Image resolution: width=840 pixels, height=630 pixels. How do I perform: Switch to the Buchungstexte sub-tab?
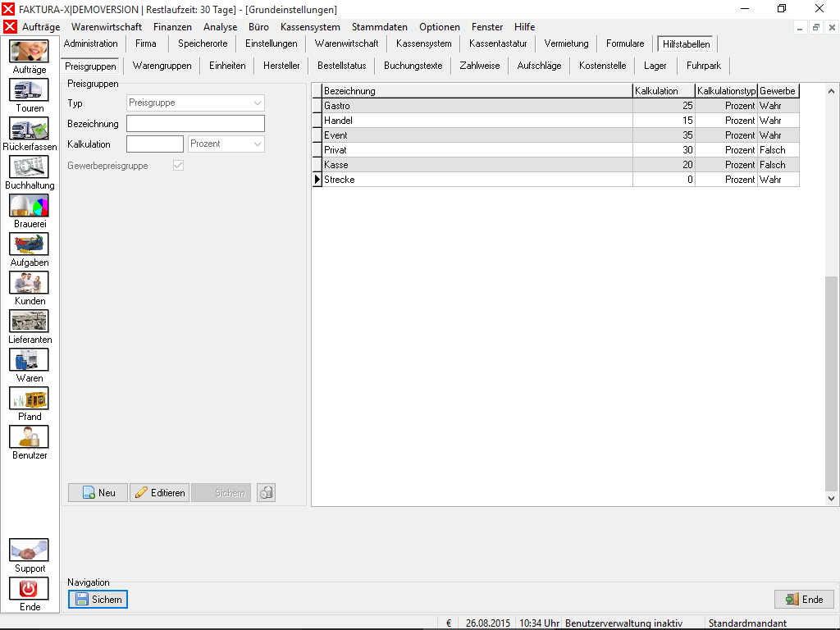pos(413,66)
